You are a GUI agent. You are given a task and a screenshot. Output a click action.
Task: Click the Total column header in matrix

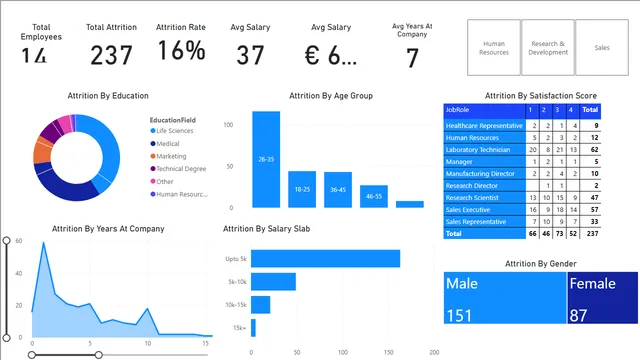point(590,110)
